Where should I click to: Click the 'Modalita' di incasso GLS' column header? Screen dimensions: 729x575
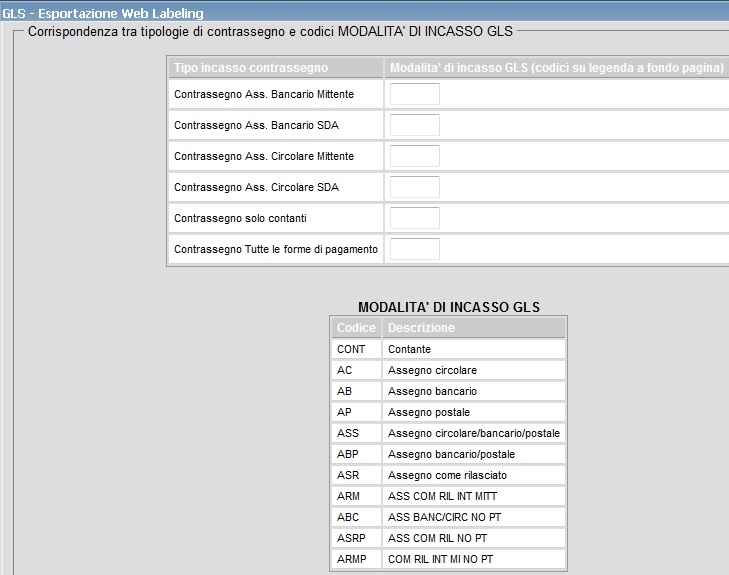[x=557, y=68]
